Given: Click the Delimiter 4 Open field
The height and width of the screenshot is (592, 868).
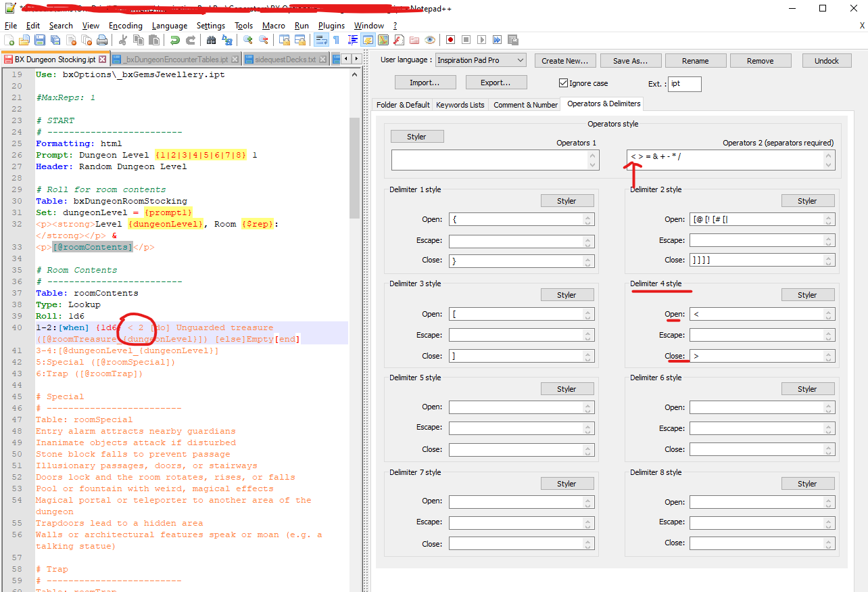Looking at the screenshot, I should [763, 314].
